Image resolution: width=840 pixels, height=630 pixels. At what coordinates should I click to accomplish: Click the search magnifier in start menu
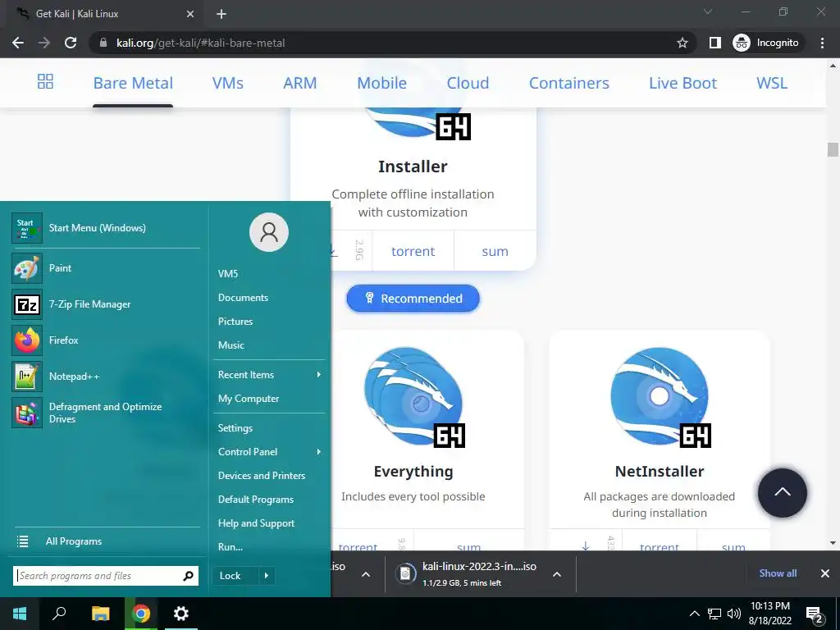188,576
